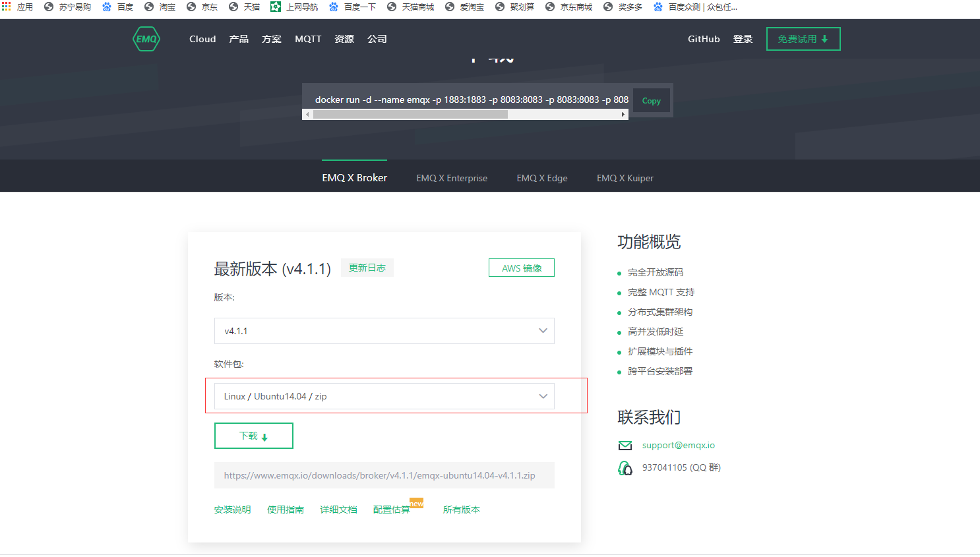
Task: Open the 百度一下 bookmark
Action: [352, 7]
